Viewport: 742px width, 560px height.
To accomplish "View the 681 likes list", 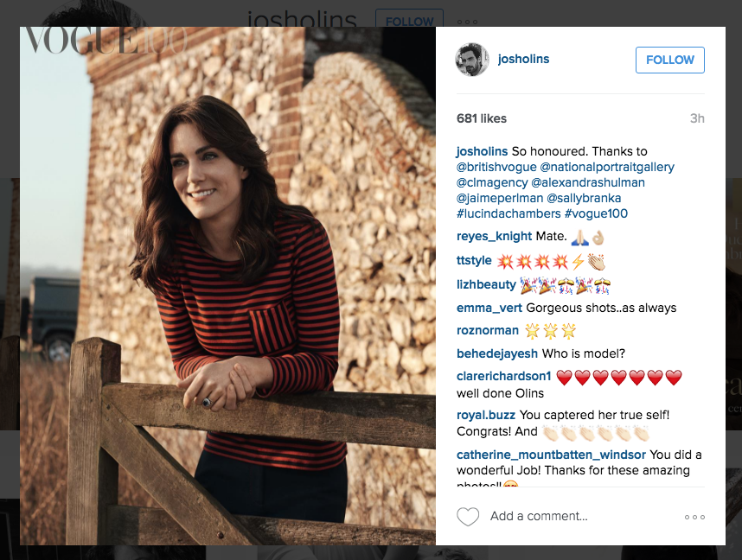I will (482, 118).
